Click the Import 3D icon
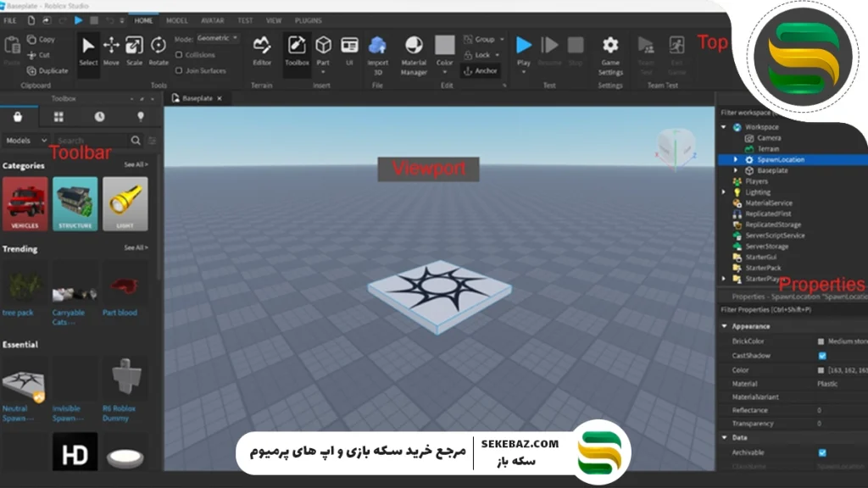Screen dimensions: 868x488 point(376,46)
